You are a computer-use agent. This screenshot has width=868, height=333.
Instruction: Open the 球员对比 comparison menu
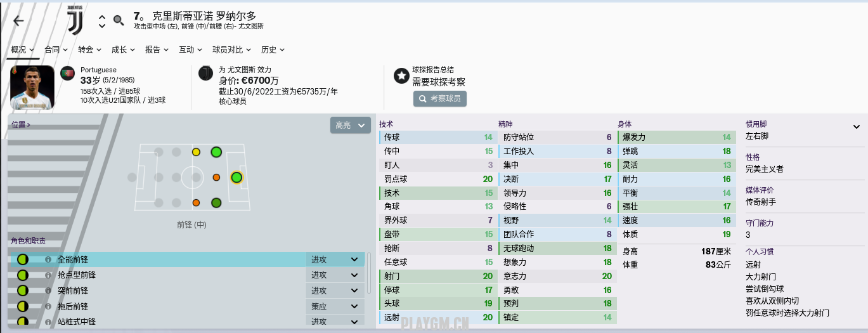click(x=231, y=49)
